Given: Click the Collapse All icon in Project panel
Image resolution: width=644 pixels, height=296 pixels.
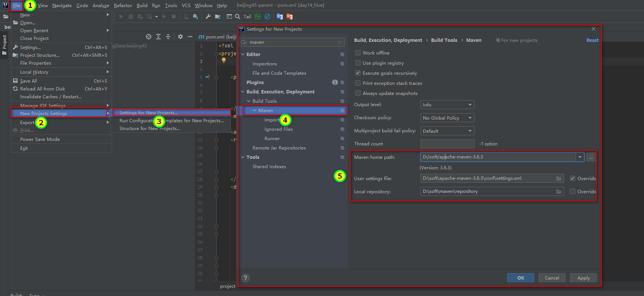Looking at the screenshot, I should (168, 37).
